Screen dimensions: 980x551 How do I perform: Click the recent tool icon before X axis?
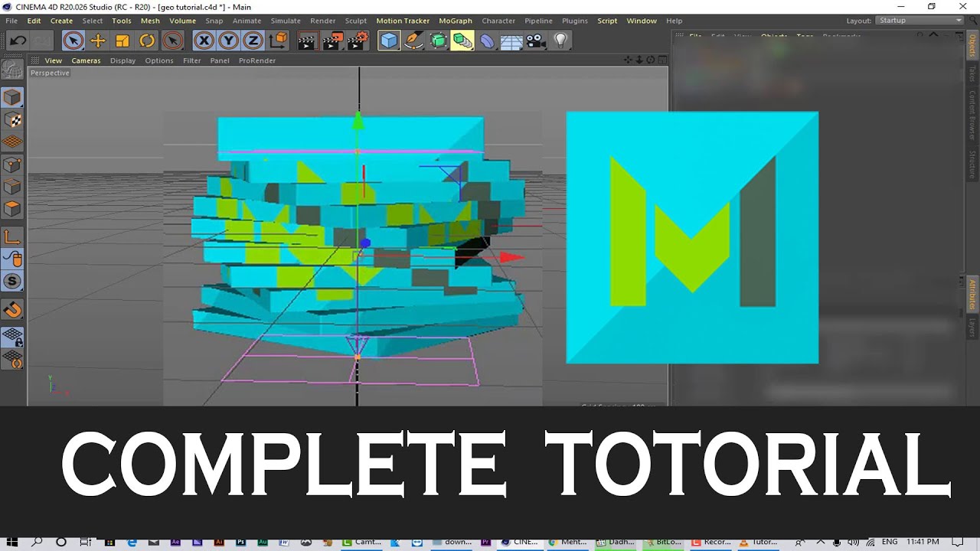click(173, 41)
